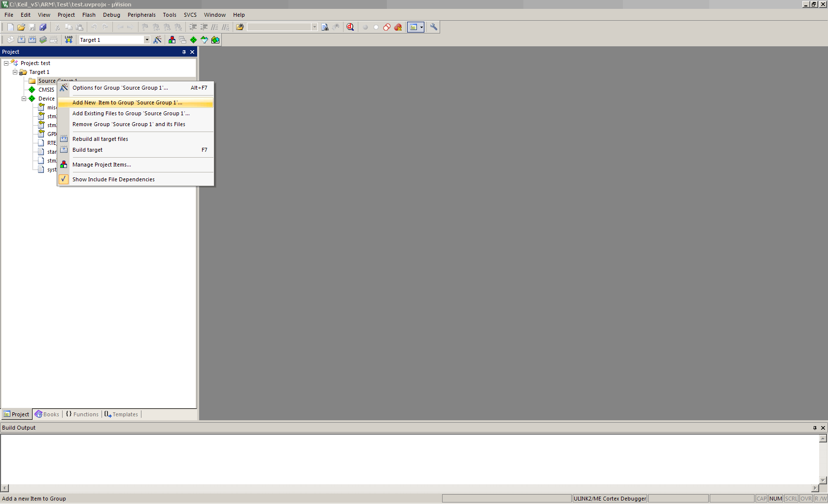Viewport: 828px width, 504px height.
Task: Pin the Project panel with pushpin
Action: click(184, 52)
